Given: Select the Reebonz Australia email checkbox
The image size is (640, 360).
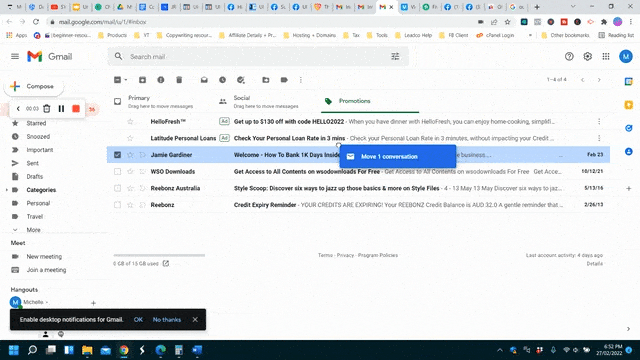Looking at the screenshot, I should [x=118, y=188].
